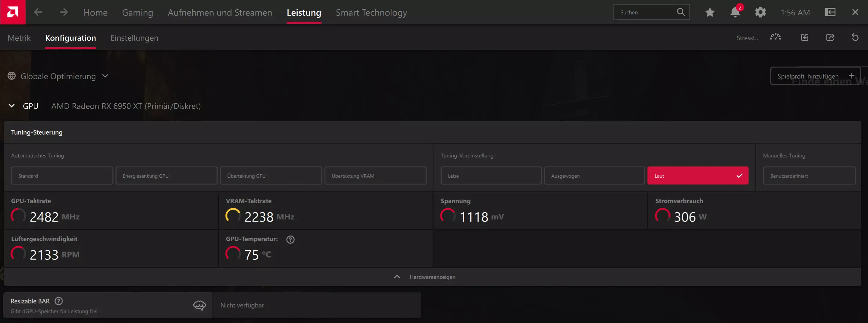The image size is (868, 323).
Task: Click the search magnifier icon
Action: tap(681, 12)
